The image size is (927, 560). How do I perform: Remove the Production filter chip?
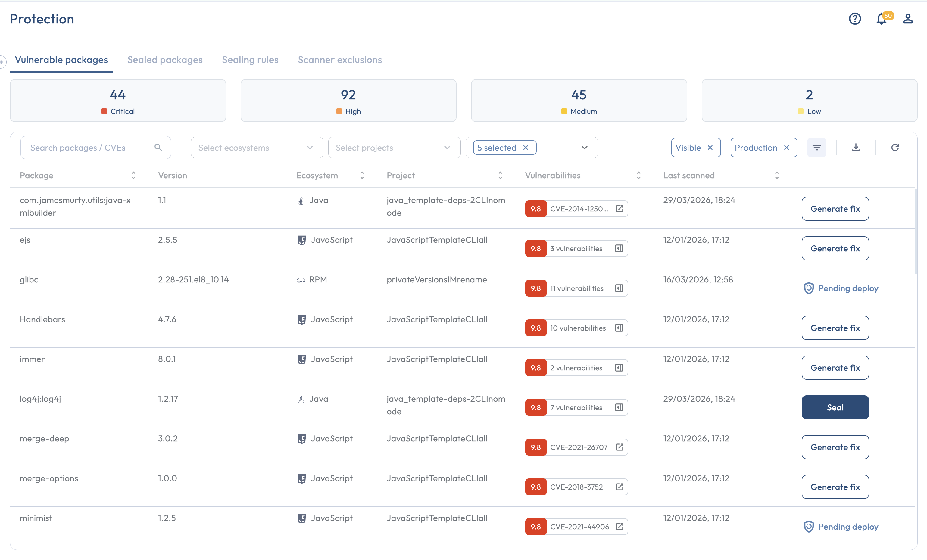[786, 148]
